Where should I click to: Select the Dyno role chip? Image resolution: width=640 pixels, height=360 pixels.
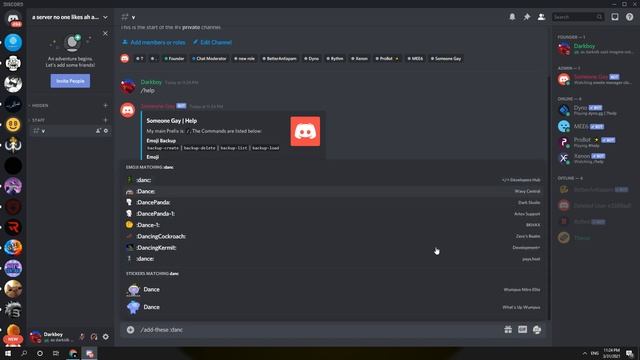[x=311, y=59]
